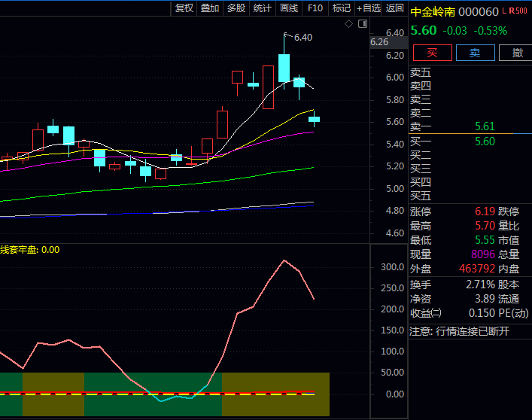The width and height of the screenshot is (532, 420).
Task: Click the 卖一 ask price 5.61
Action: [x=485, y=127]
